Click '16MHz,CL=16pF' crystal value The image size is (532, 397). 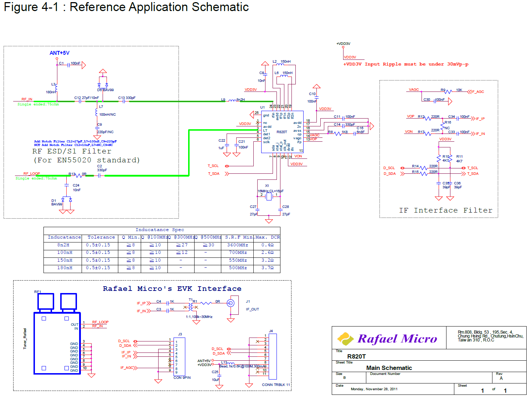tap(270, 191)
